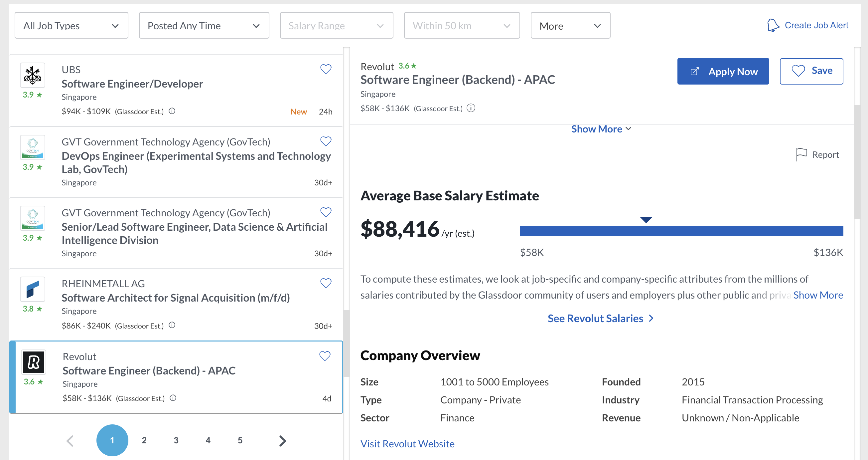
Task: Click info icon beside Revolut salary estimate
Action: pyautogui.click(x=471, y=108)
